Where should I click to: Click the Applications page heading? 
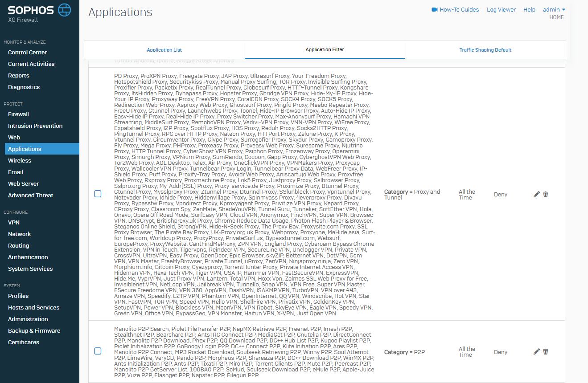(x=120, y=12)
